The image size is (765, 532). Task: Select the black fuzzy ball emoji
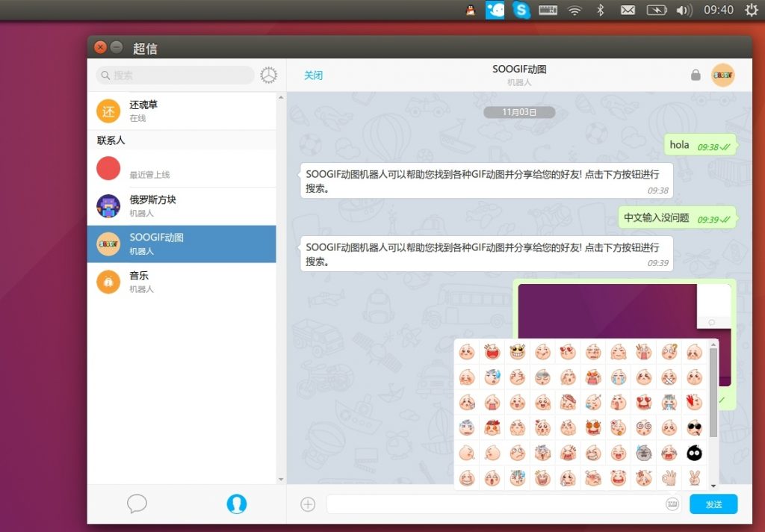[694, 453]
